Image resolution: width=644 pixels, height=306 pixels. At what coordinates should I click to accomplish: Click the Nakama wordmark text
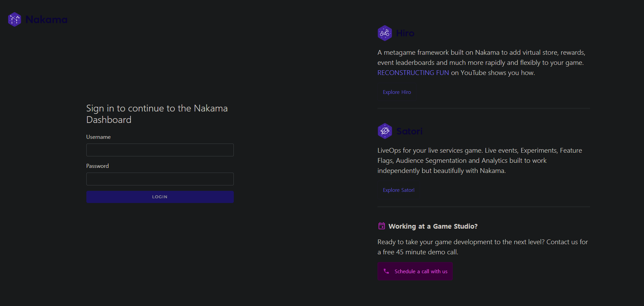pyautogui.click(x=47, y=20)
